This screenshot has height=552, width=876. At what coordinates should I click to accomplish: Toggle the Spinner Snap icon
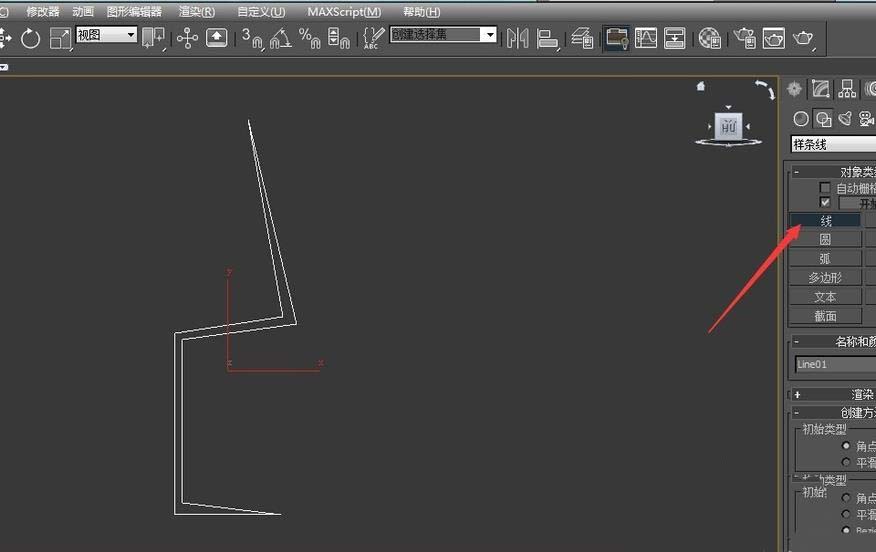(339, 39)
